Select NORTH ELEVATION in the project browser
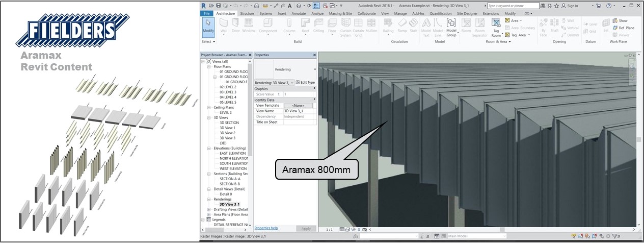 234,158
